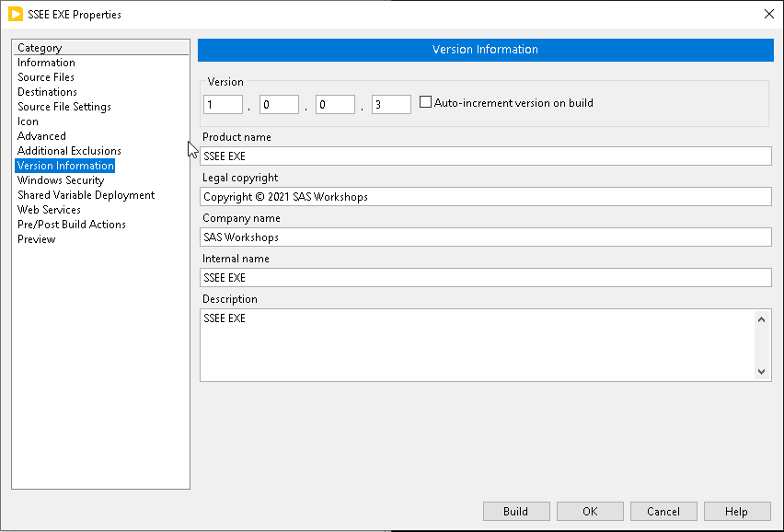Screen dimensions: 784x532
Task: Open Source File Settings category
Action: [x=64, y=107]
